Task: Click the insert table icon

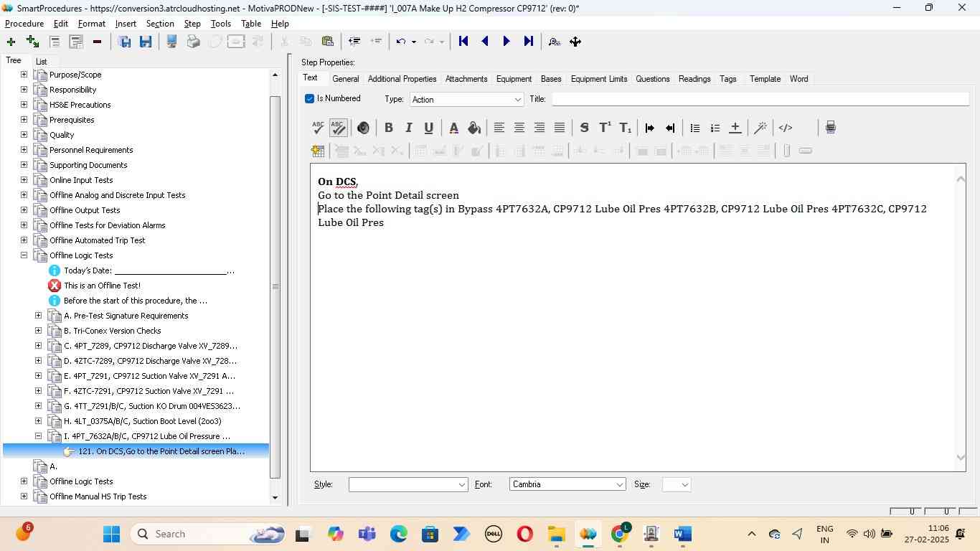Action: coord(318,151)
